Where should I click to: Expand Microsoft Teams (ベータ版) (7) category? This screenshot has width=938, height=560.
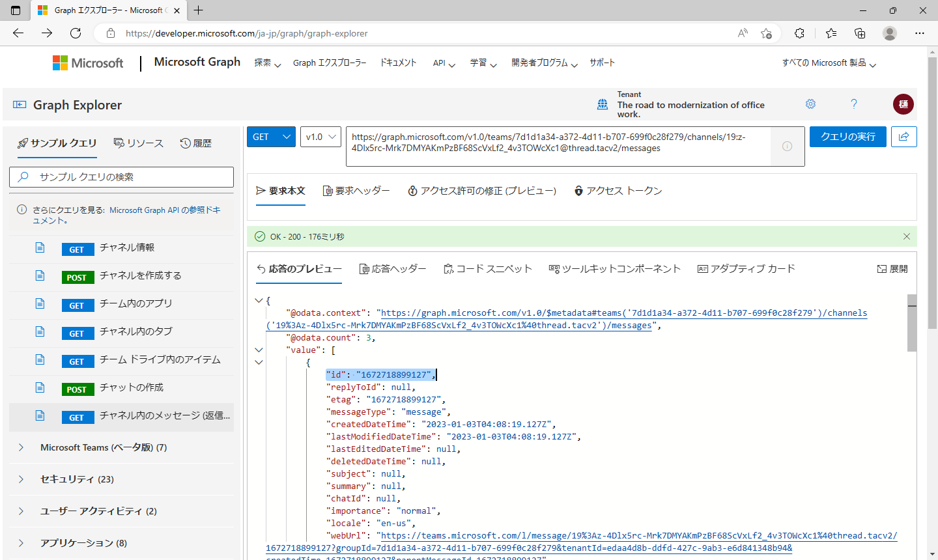point(21,447)
